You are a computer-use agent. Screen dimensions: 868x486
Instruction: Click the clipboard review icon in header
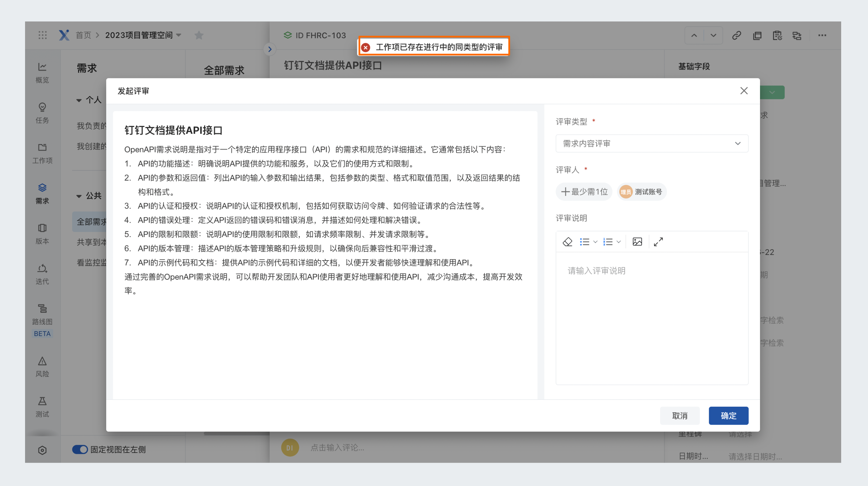click(777, 35)
